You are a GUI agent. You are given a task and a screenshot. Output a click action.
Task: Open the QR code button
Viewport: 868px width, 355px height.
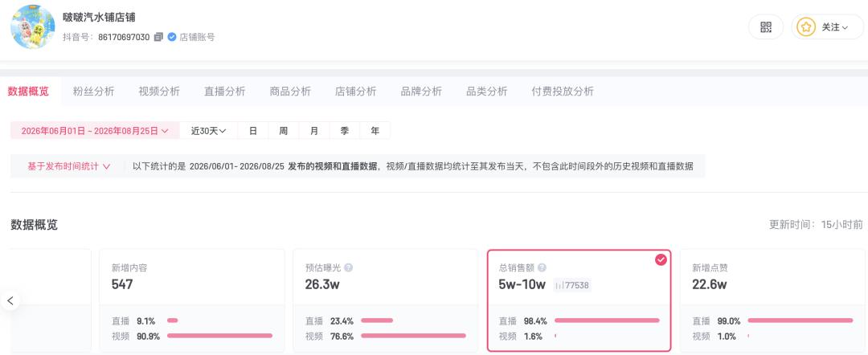point(766,27)
